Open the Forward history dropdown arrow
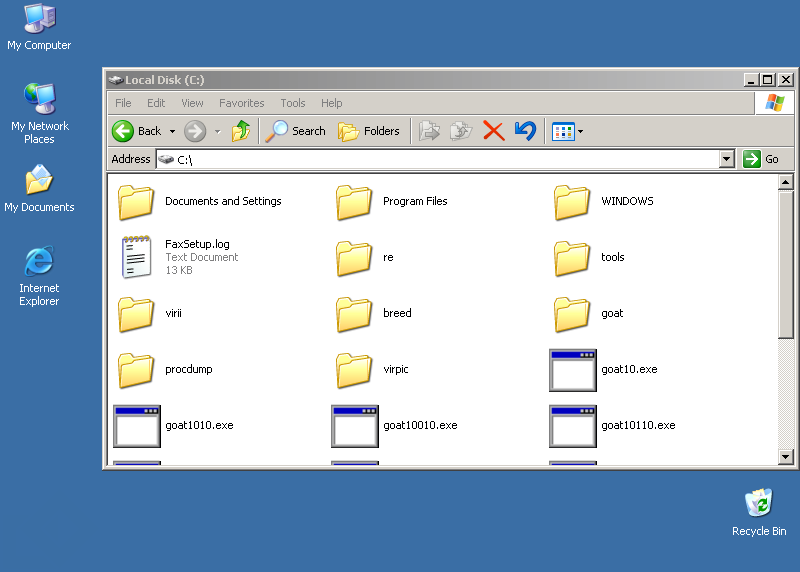The height and width of the screenshot is (572, 800). point(218,132)
